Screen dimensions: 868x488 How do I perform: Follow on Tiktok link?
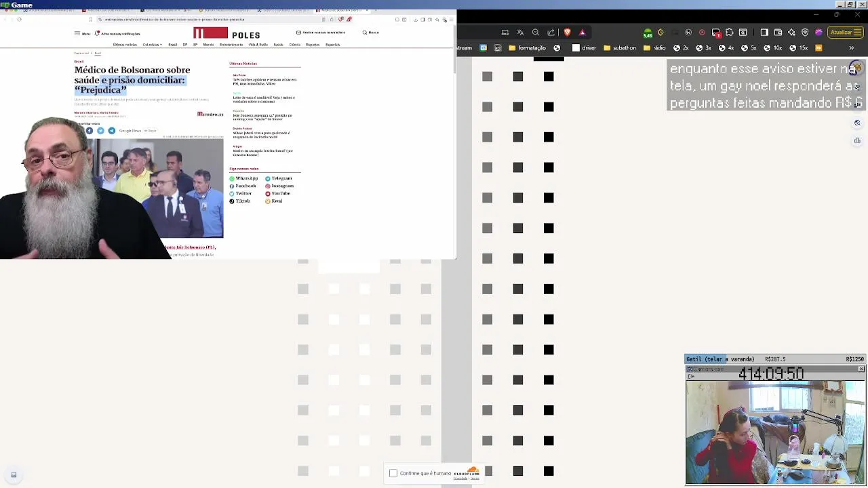click(239, 201)
